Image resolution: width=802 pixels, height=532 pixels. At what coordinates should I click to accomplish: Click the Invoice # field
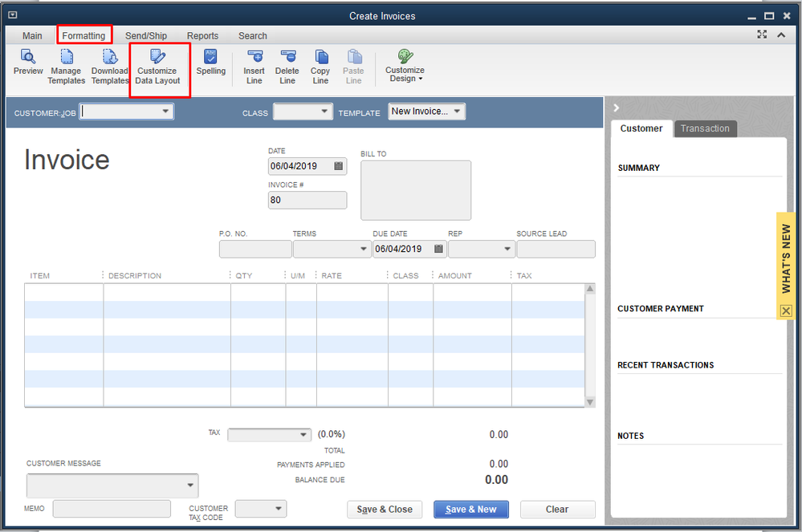[x=307, y=200]
